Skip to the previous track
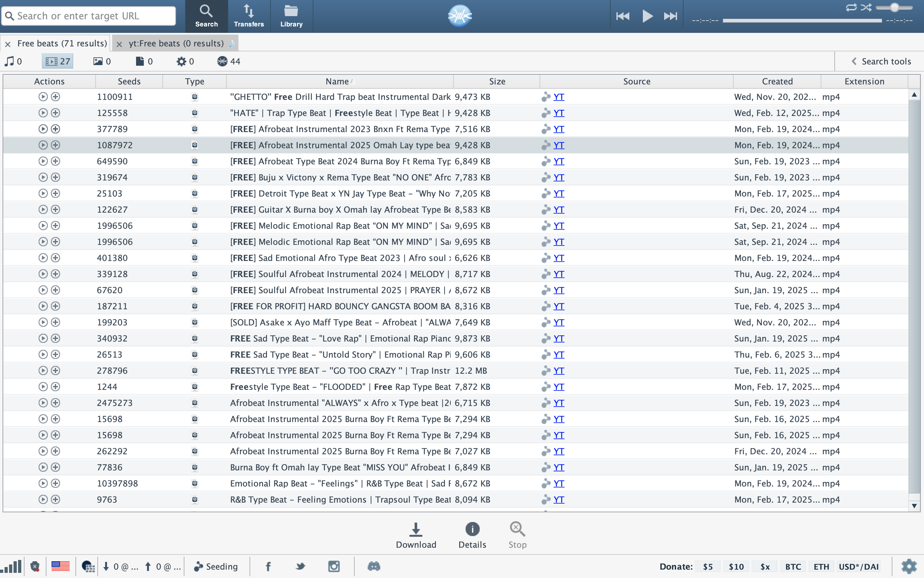This screenshot has height=578, width=924. click(x=623, y=16)
